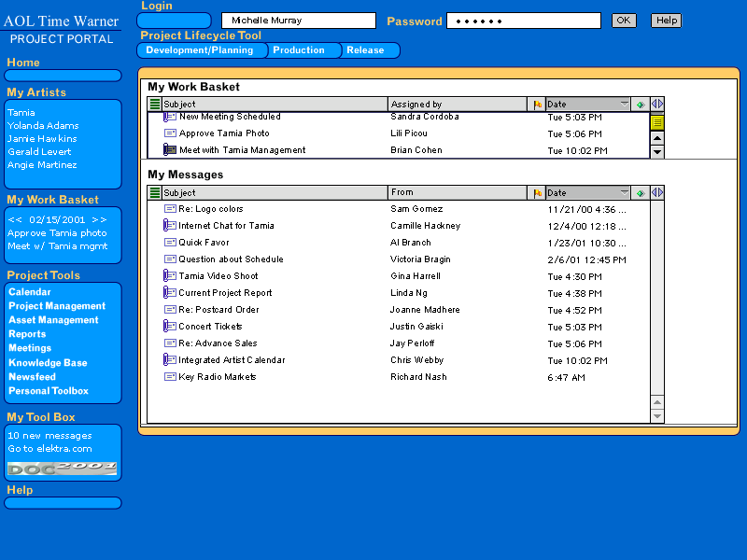This screenshot has width=747, height=560.
Task: Open Asset Management in Project Tools
Action: [x=53, y=320]
